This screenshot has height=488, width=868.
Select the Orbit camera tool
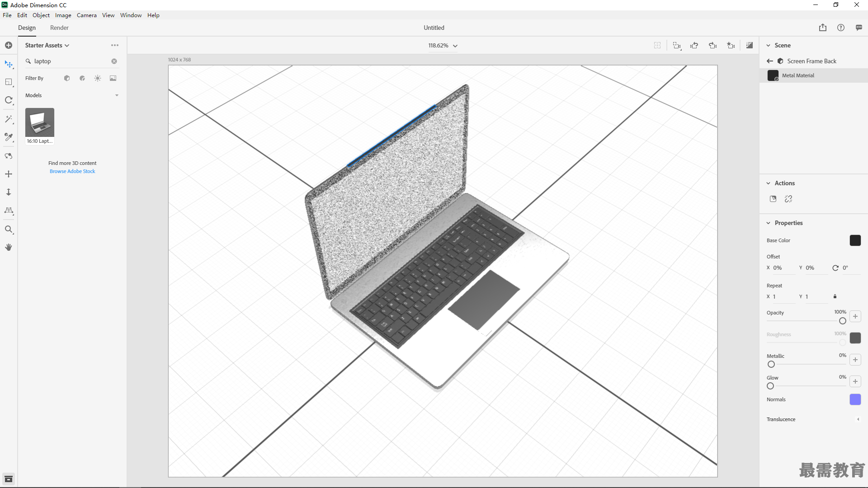click(9, 156)
